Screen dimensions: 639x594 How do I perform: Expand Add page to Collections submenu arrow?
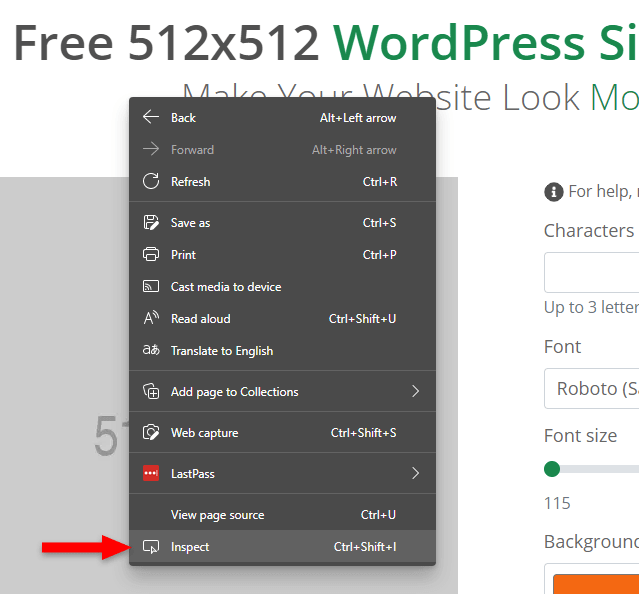tap(415, 391)
